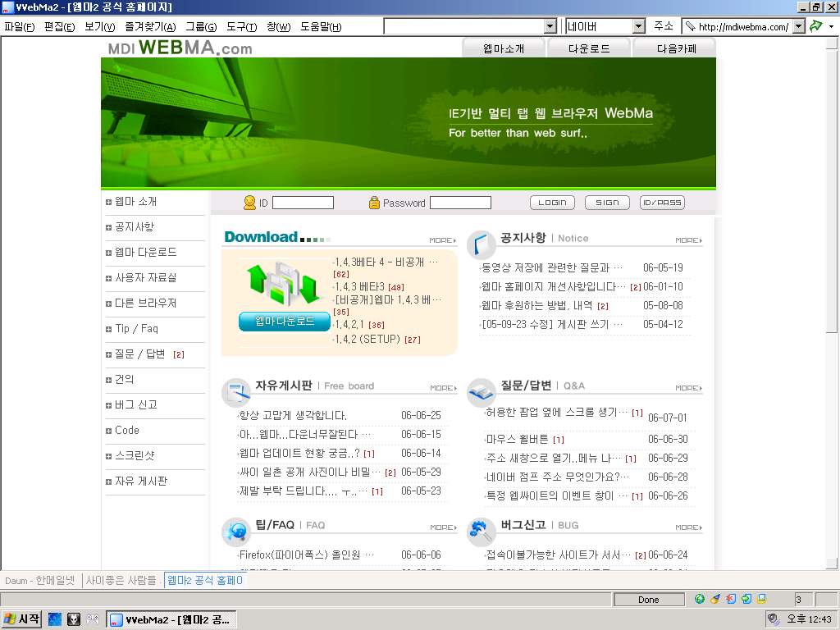Click the 웹마소개 top navigation tab
Image resolution: width=840 pixels, height=630 pixels.
coord(504,48)
